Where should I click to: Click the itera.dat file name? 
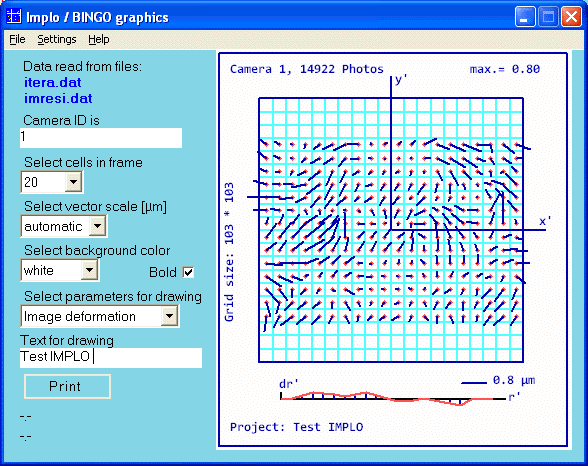(x=52, y=82)
